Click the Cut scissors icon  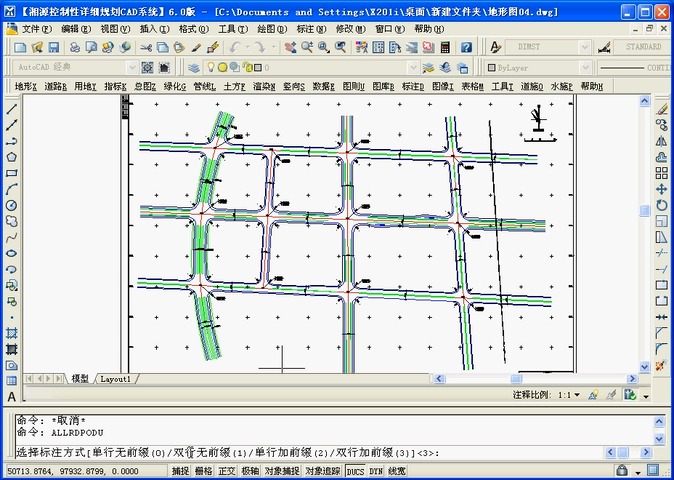[146, 47]
